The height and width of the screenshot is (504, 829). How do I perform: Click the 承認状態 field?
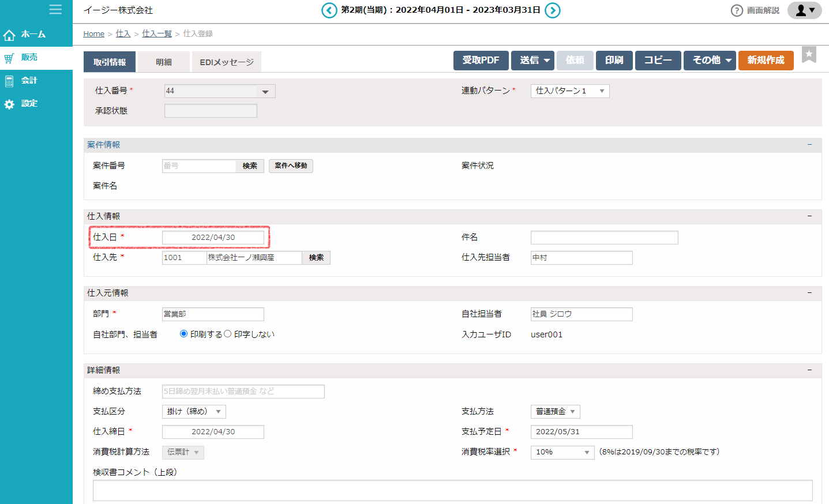[x=211, y=111]
